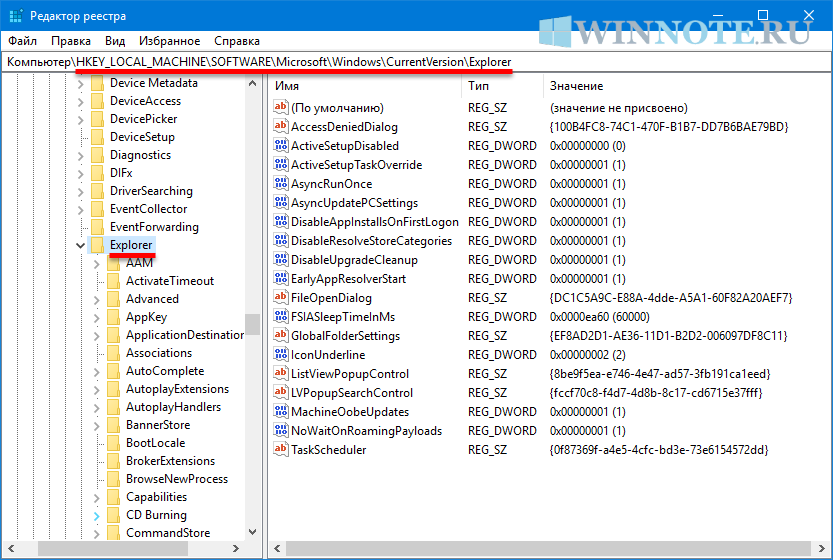833x560 pixels.
Task: Expand the CD Burning subkey
Action: coord(96,516)
